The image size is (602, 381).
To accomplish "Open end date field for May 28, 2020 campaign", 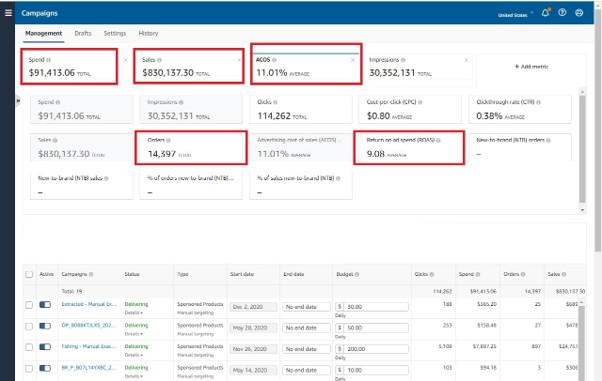I will point(306,328).
